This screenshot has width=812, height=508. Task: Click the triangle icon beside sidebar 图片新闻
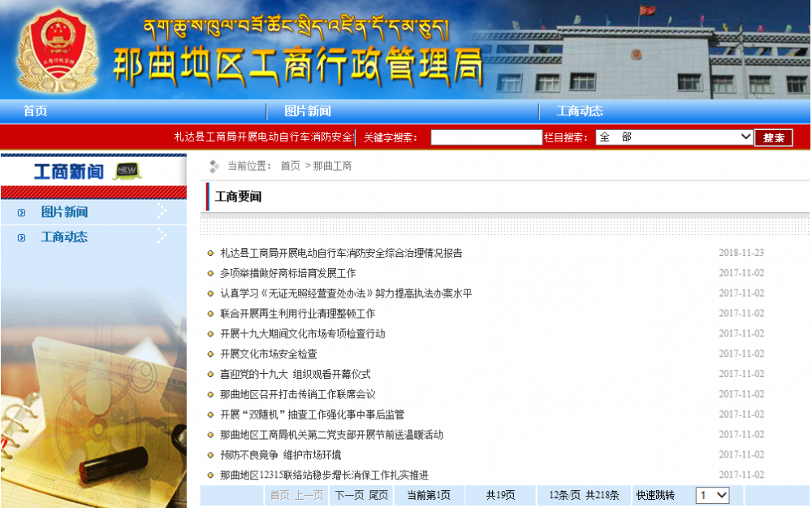[x=21, y=211]
